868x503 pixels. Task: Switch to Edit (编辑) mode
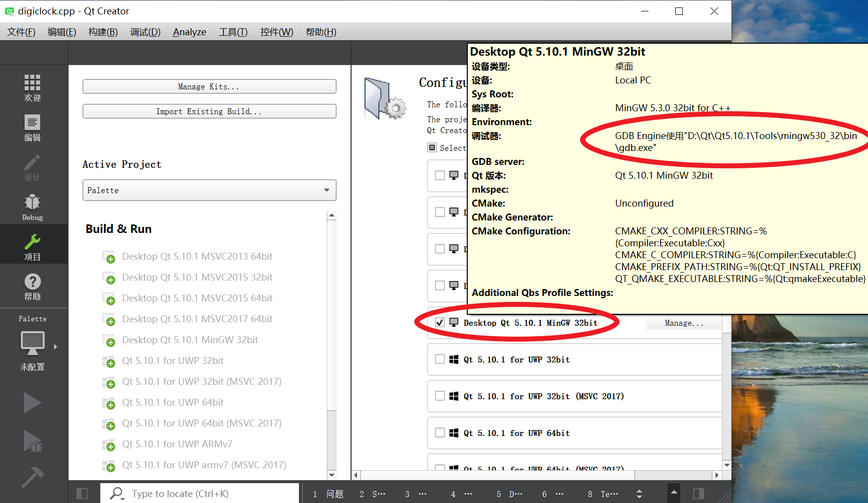click(32, 128)
